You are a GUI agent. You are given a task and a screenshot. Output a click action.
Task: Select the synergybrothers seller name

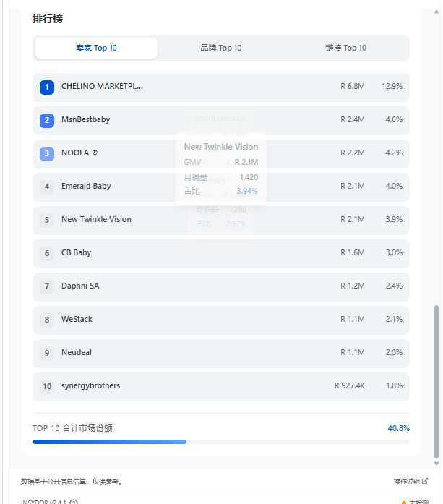coord(90,385)
